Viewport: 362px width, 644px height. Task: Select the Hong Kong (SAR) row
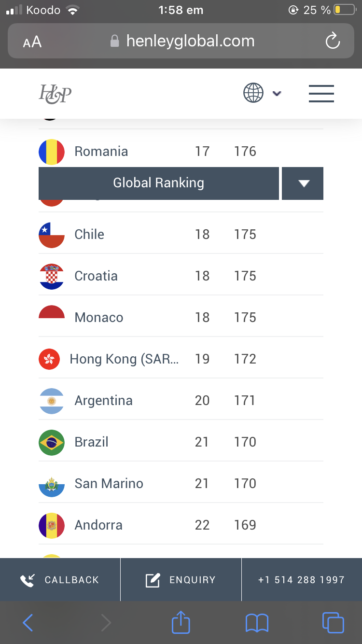coord(181,359)
